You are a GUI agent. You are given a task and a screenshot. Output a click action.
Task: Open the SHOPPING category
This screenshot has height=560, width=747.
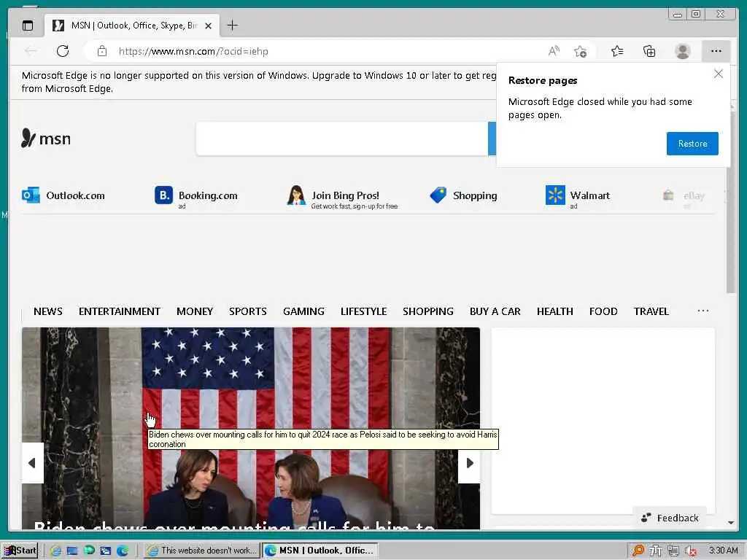[427, 311]
